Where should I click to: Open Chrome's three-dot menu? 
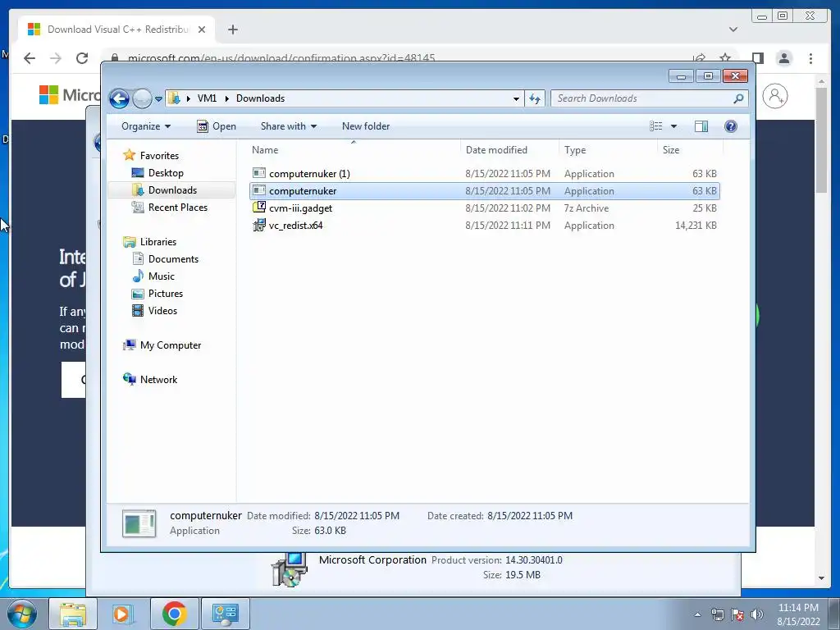click(x=810, y=58)
